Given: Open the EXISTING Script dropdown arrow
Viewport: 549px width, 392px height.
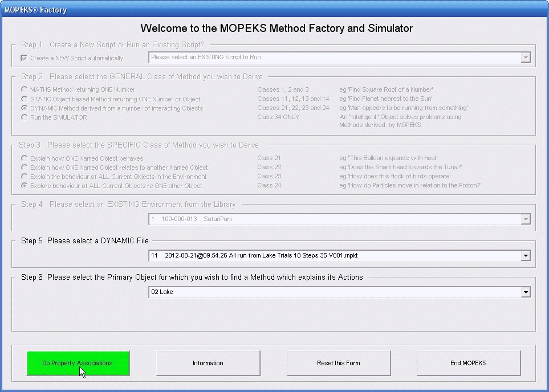Looking at the screenshot, I should pos(525,58).
